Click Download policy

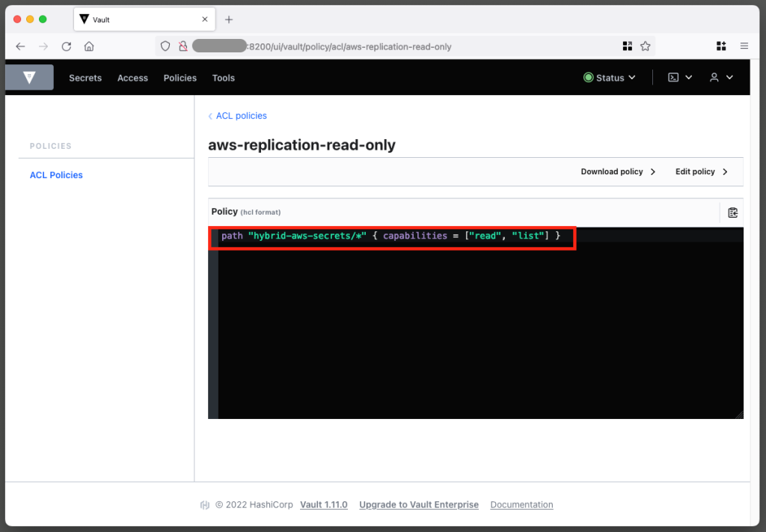(x=612, y=171)
